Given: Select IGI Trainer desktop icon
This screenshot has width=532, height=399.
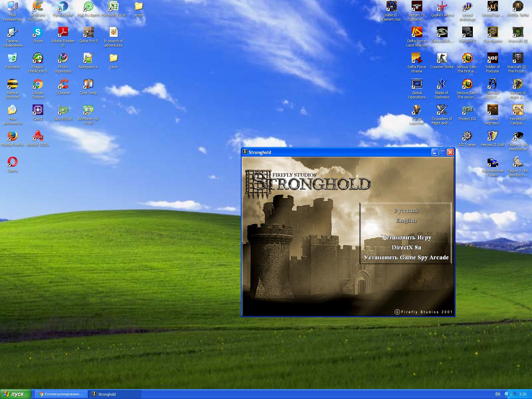Looking at the screenshot, I should pyautogui.click(x=467, y=139).
